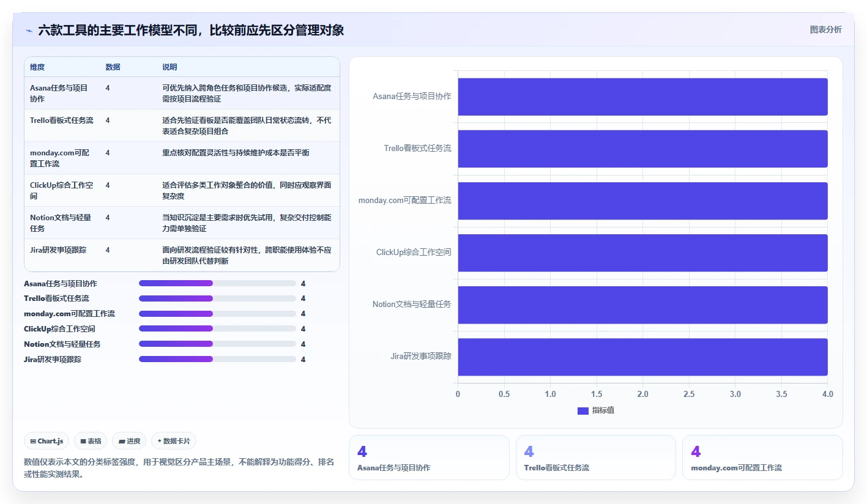Select the 表格 tag pill
This screenshot has height=504, width=867.
coord(91,441)
